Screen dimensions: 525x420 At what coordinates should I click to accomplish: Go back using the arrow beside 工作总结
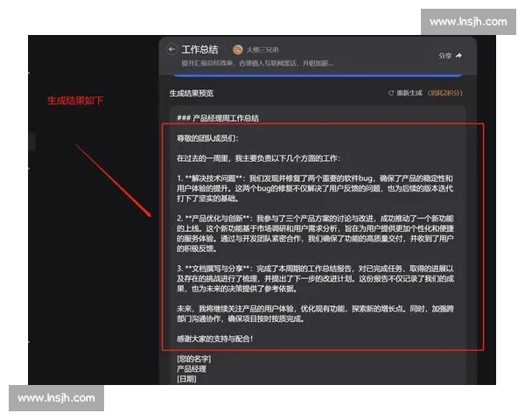point(171,50)
